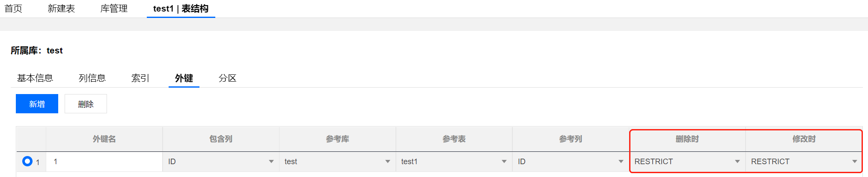Screen dimensions: 868x177
Task: Go to 首页 in the top navigation
Action: pyautogui.click(x=13, y=9)
